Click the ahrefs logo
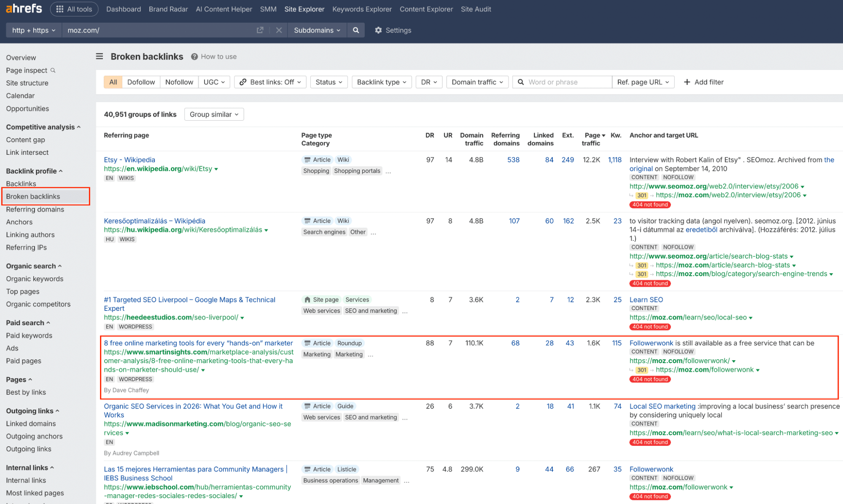The image size is (843, 504). tap(24, 8)
